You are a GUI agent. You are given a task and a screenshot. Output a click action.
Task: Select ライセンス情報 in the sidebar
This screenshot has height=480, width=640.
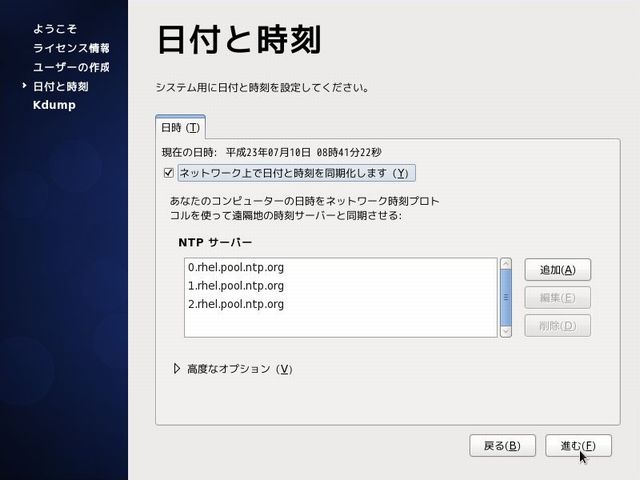[x=71, y=48]
